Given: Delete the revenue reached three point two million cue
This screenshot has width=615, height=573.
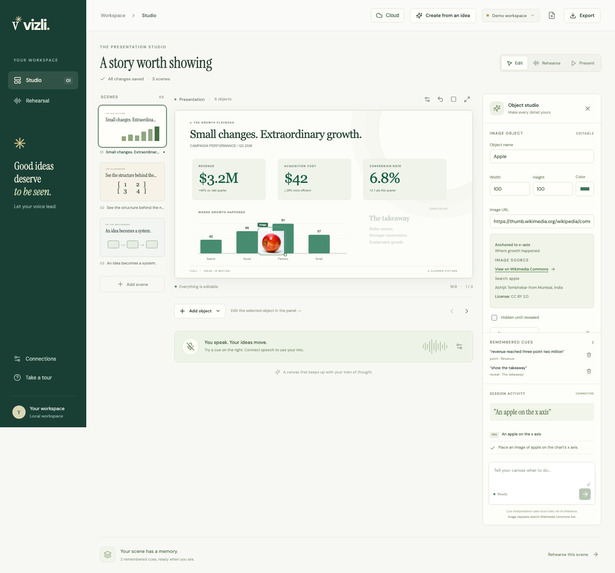Looking at the screenshot, I should (x=589, y=355).
